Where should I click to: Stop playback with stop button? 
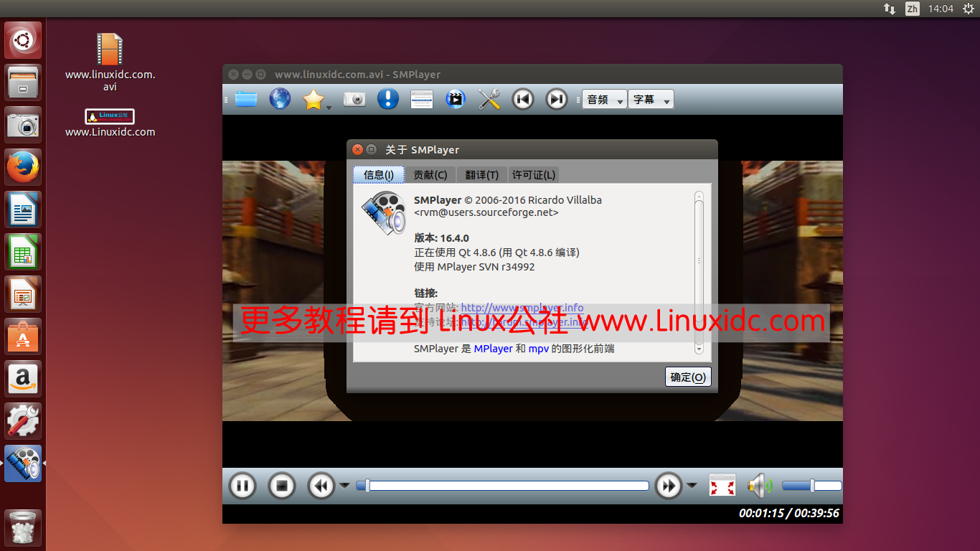click(282, 486)
